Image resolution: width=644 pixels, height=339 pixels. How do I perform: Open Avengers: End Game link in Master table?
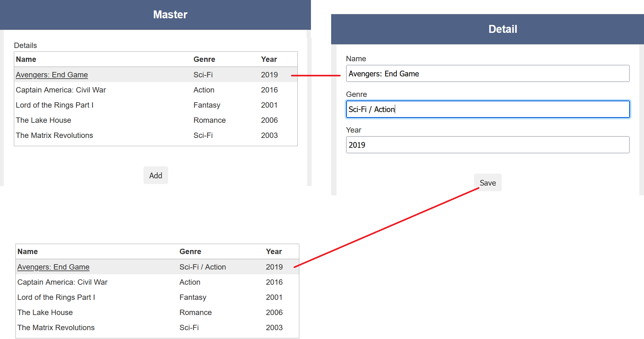tap(52, 75)
